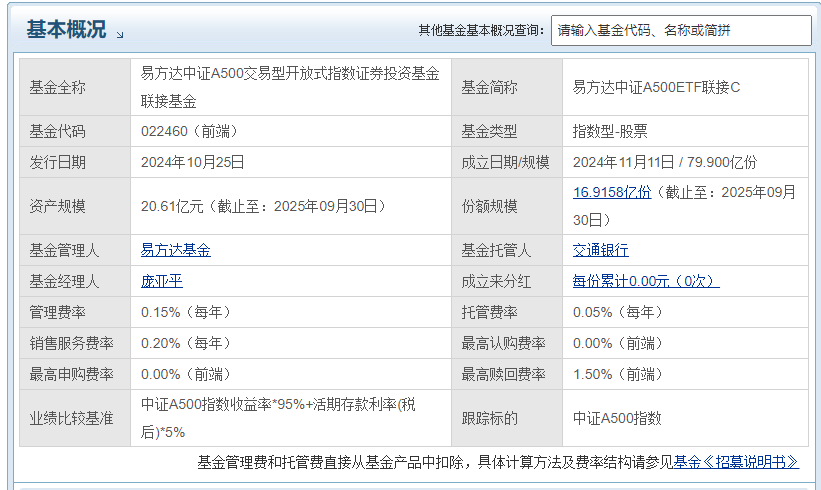Select the 托管费率 label cell

pyautogui.click(x=507, y=313)
